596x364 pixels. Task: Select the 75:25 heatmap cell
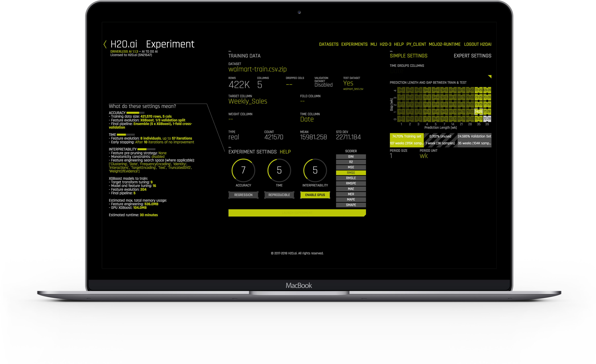[478, 119]
